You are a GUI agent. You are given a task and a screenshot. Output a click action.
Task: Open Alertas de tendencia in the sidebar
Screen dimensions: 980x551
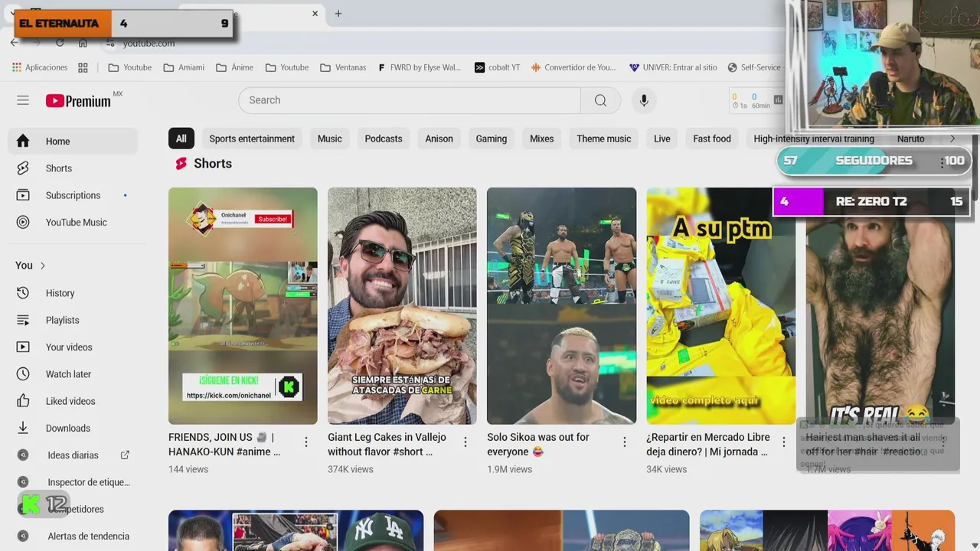[x=73, y=536]
